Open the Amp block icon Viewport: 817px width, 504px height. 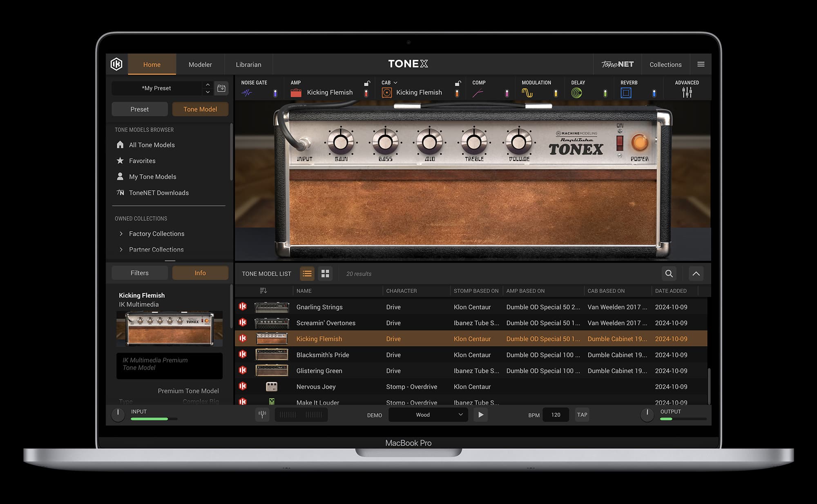pos(296,92)
